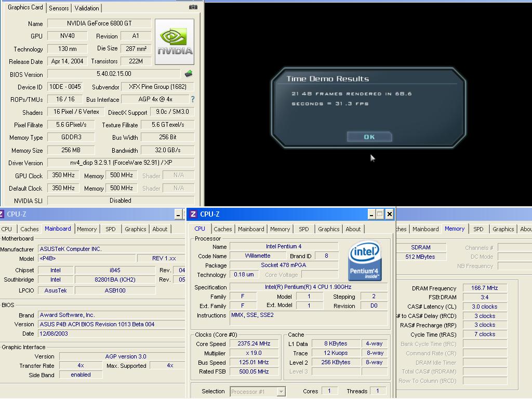The width and height of the screenshot is (532, 399).
Task: Click the Intel Pentium 4 logo
Action: coord(365,261)
